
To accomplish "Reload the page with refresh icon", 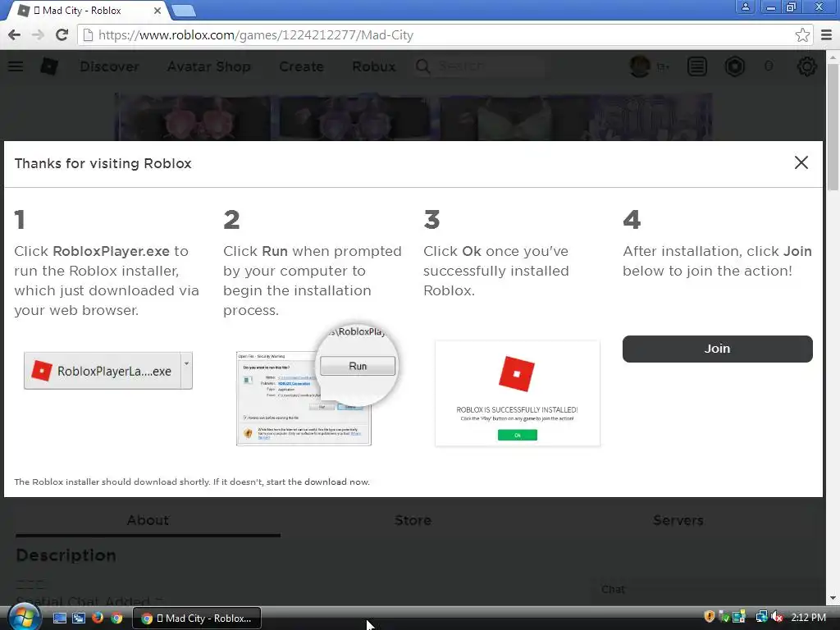I will pos(62,34).
